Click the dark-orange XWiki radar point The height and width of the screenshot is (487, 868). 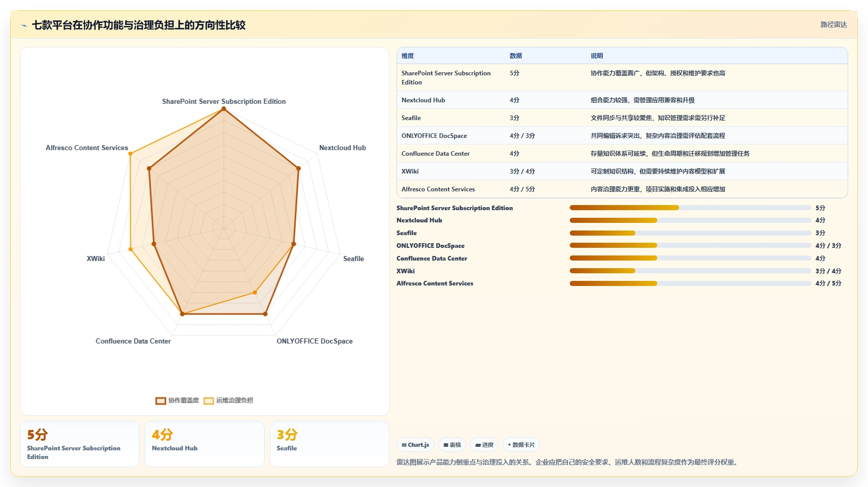point(154,244)
